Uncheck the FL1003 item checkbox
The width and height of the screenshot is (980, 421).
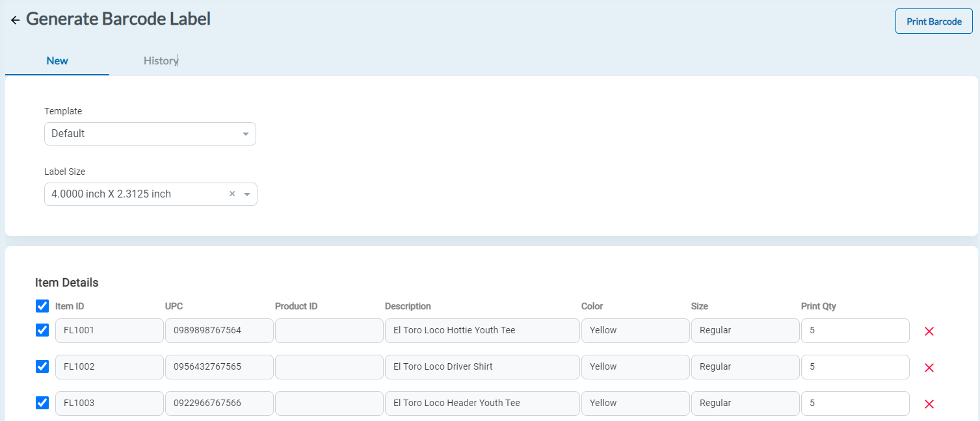click(x=42, y=403)
